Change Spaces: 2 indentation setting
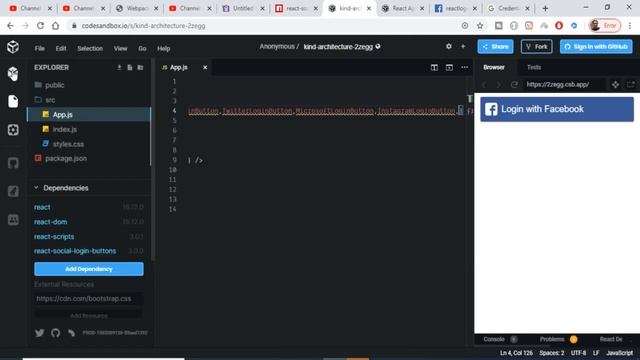 pyautogui.click(x=552, y=353)
